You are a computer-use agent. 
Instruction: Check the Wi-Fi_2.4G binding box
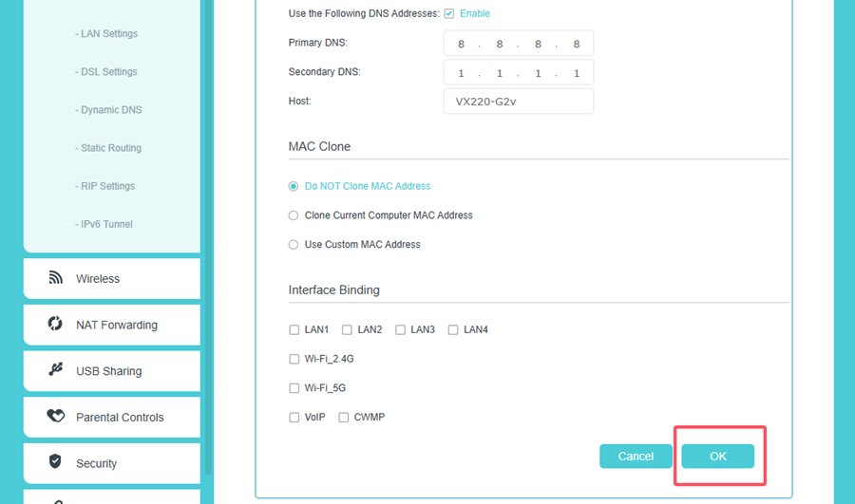click(294, 360)
